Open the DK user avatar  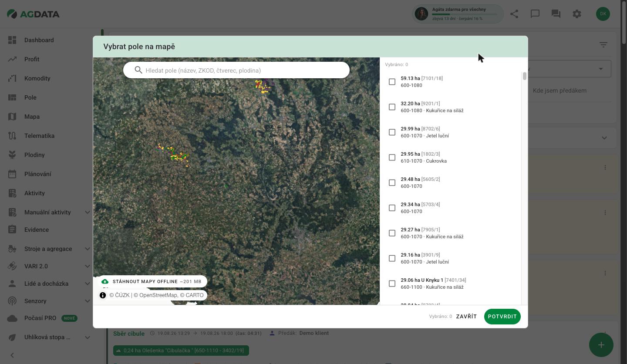click(x=603, y=14)
